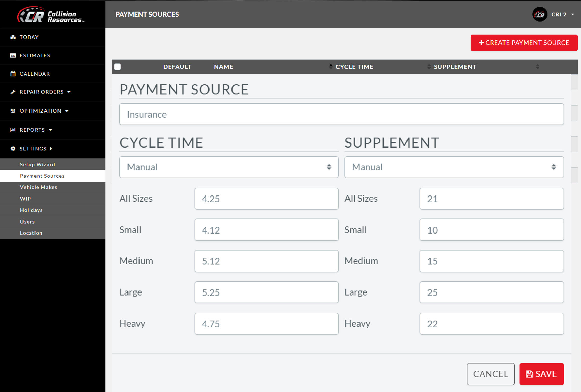Screen dimensions: 581x392
Task: Click the CR avatar in the top bar
Action: (x=540, y=14)
